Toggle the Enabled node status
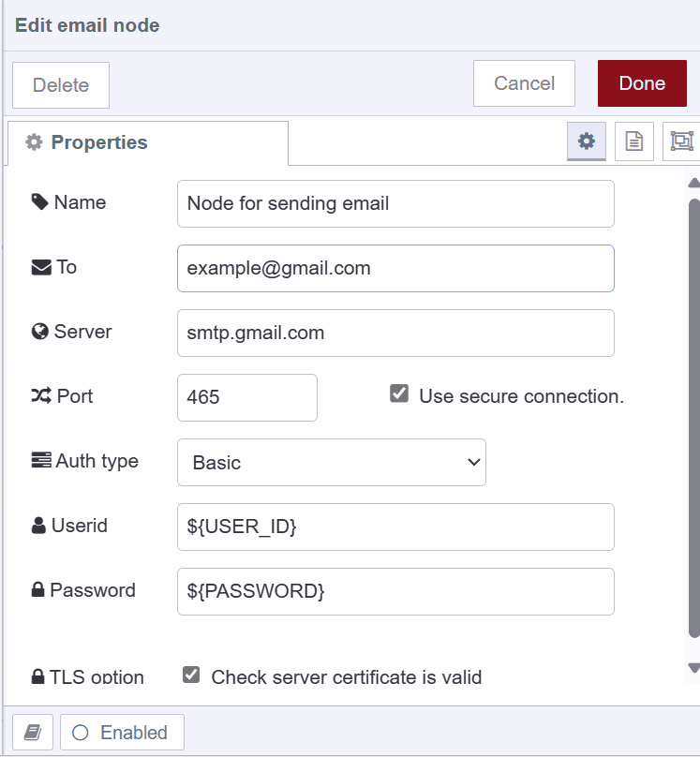The height and width of the screenshot is (757, 700). pyautogui.click(x=121, y=732)
